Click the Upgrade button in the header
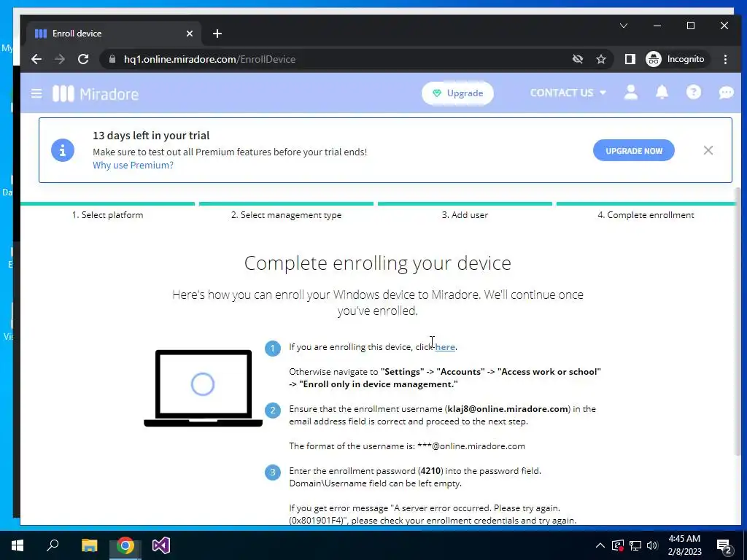The width and height of the screenshot is (747, 560). pos(457,93)
